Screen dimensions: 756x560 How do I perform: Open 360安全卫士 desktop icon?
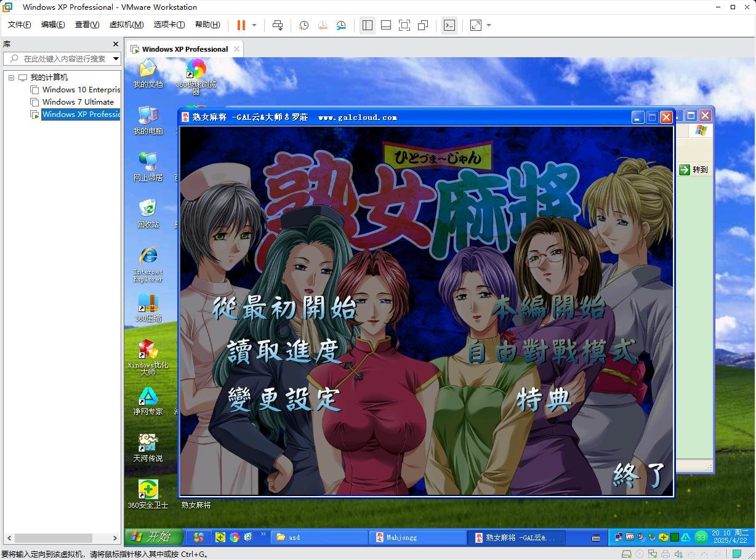(148, 494)
